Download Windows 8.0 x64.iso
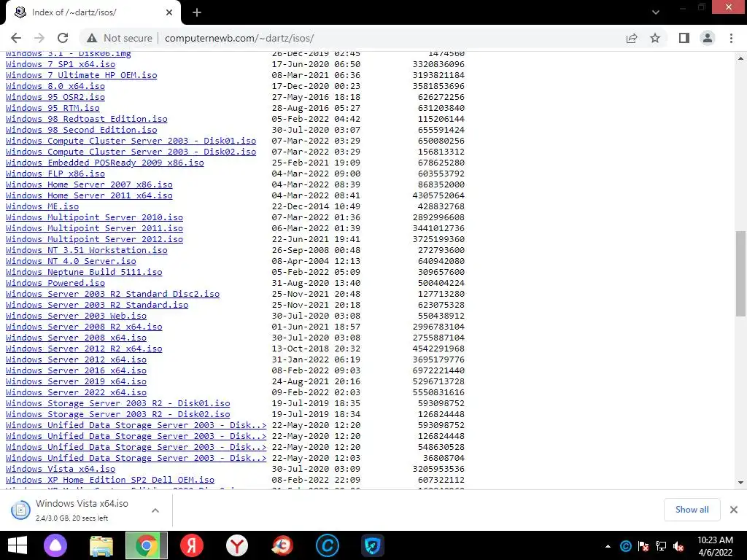The image size is (747, 560). coord(55,86)
